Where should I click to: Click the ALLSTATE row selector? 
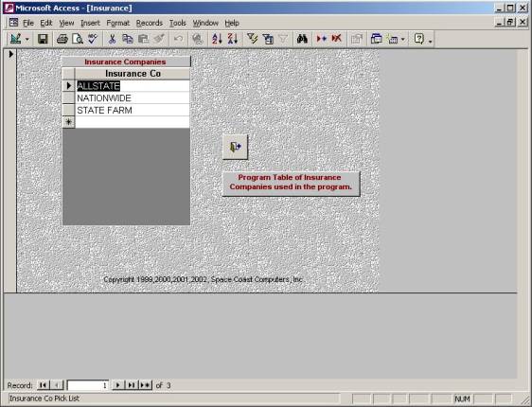68,86
